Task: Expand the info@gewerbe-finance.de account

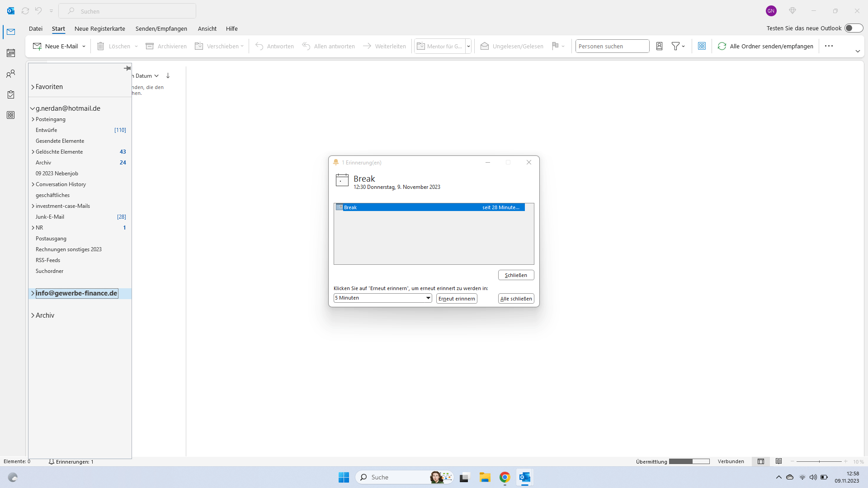Action: click(x=33, y=293)
